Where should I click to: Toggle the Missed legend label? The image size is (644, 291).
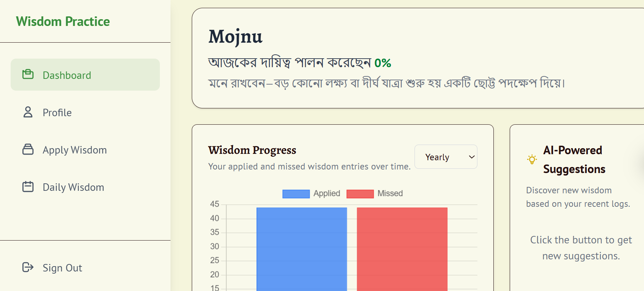390,194
